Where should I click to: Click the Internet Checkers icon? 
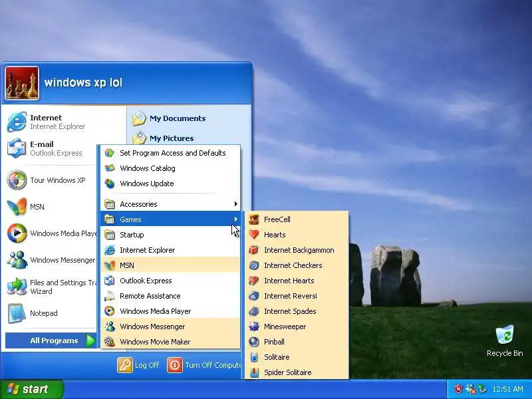tap(254, 265)
